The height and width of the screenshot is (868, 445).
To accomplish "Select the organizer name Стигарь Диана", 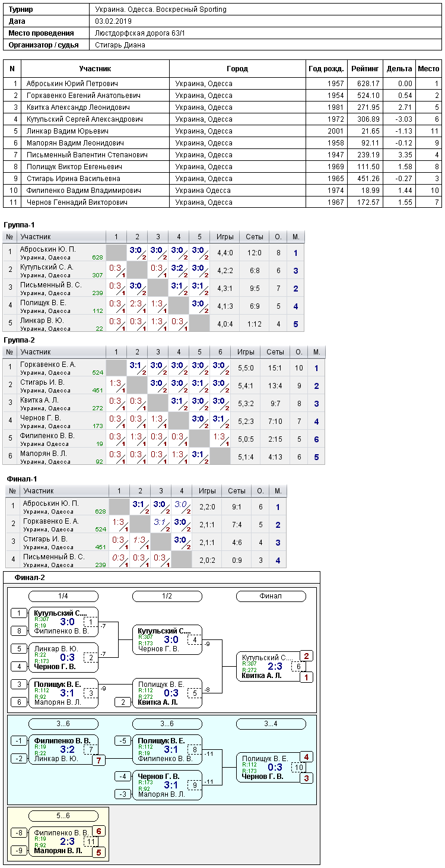I will (x=120, y=45).
